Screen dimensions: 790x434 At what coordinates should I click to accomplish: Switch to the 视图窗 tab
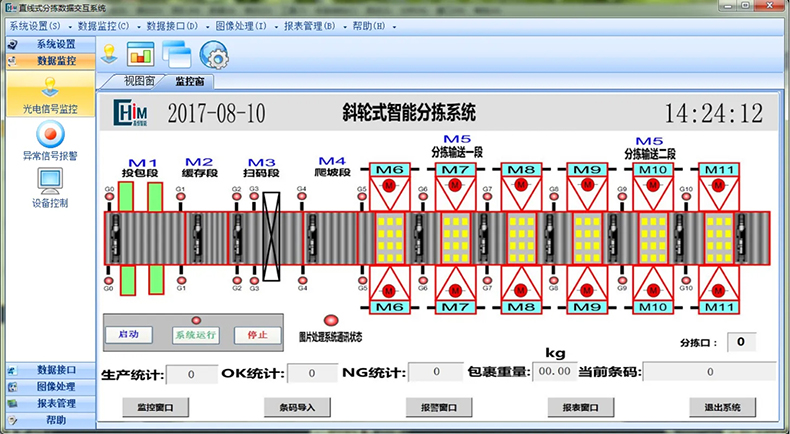(x=139, y=80)
